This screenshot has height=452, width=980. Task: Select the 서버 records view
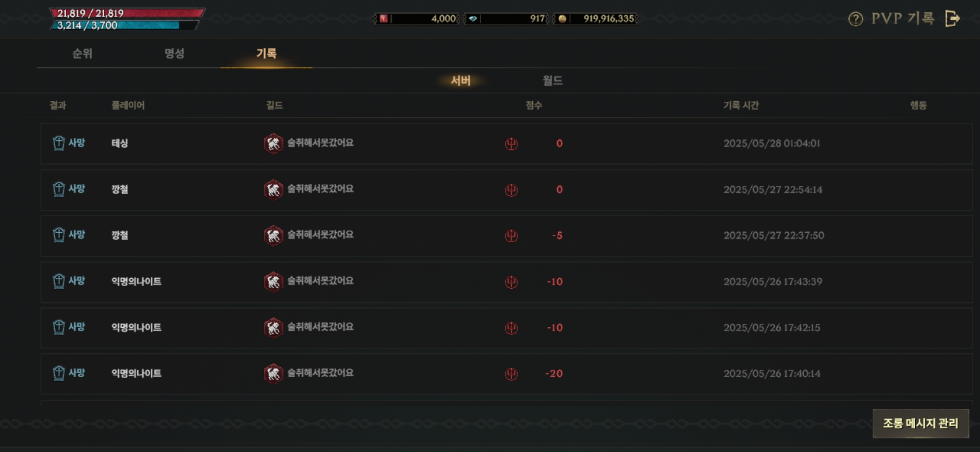pyautogui.click(x=461, y=80)
